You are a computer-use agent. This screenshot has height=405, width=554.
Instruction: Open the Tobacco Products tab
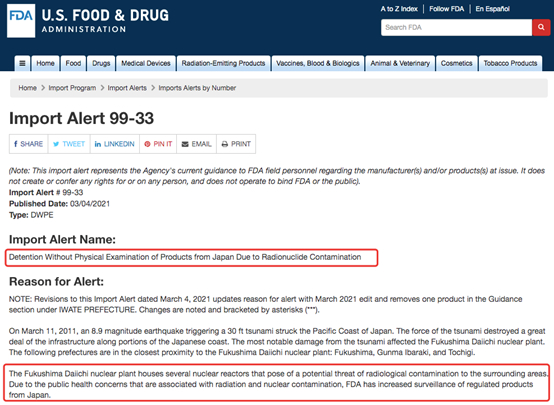(510, 64)
